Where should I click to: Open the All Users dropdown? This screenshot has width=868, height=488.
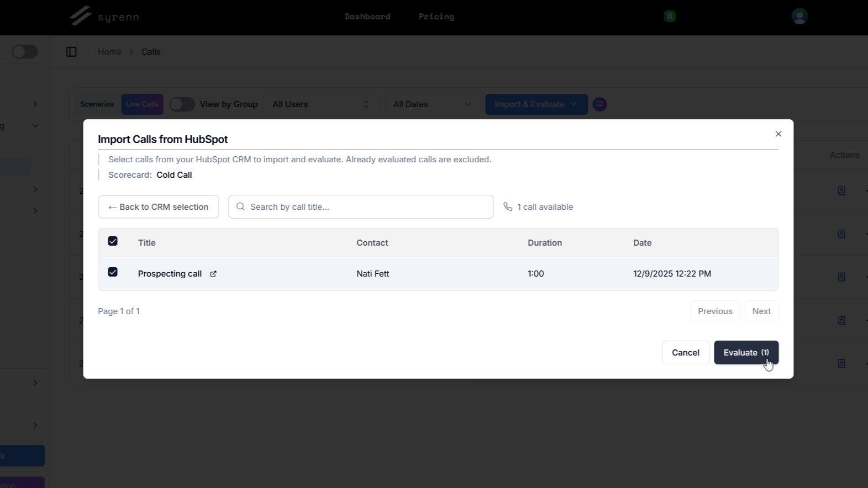coord(322,104)
